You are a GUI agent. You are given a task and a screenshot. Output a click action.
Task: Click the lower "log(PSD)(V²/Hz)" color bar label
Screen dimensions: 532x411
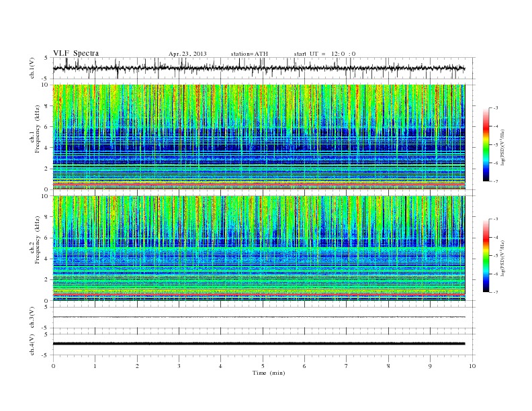coord(502,258)
